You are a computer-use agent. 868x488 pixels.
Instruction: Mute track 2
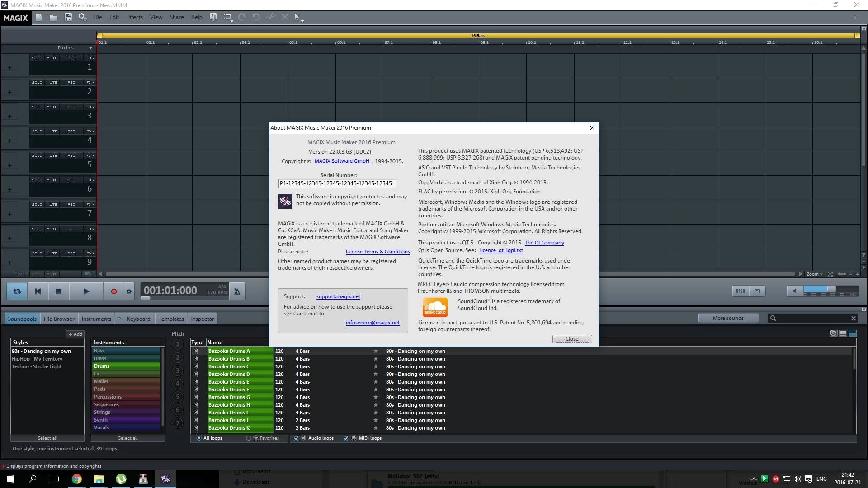point(52,82)
